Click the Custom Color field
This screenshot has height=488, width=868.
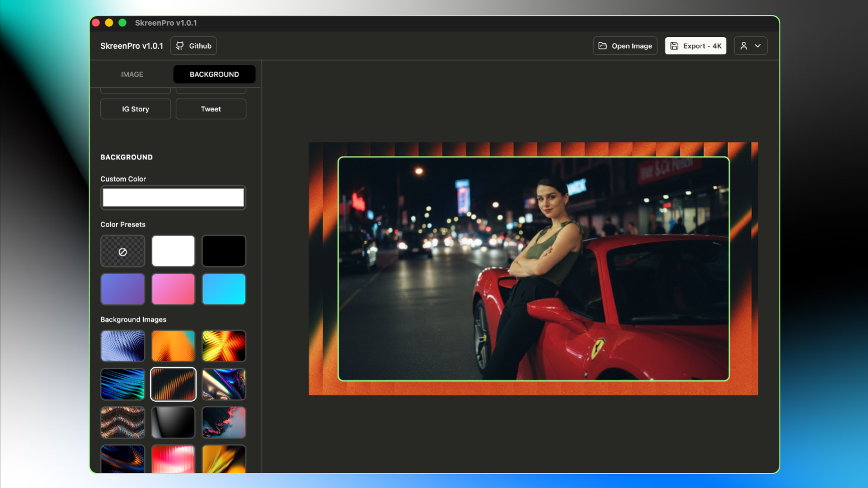pyautogui.click(x=173, y=197)
